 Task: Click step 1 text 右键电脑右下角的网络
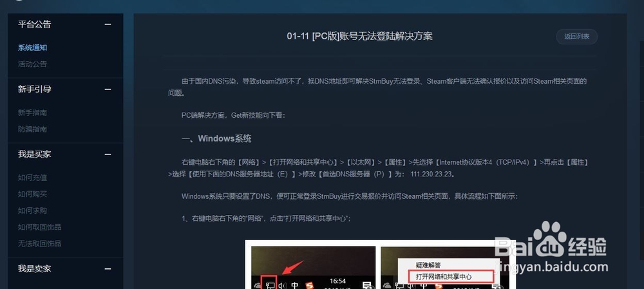tap(266, 218)
